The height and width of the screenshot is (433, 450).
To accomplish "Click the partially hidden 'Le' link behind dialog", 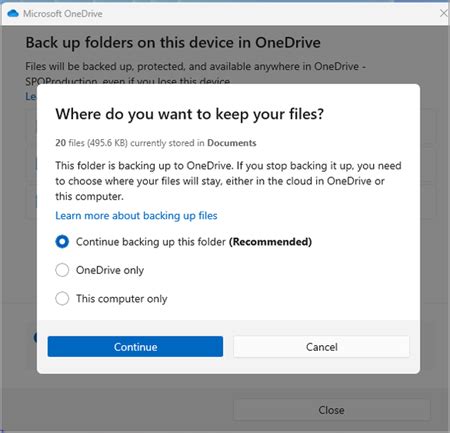I will click(x=31, y=97).
